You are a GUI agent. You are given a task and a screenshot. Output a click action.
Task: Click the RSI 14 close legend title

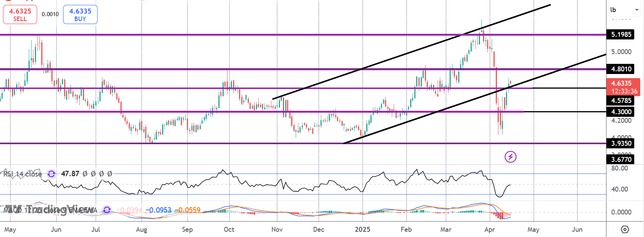tap(23, 174)
